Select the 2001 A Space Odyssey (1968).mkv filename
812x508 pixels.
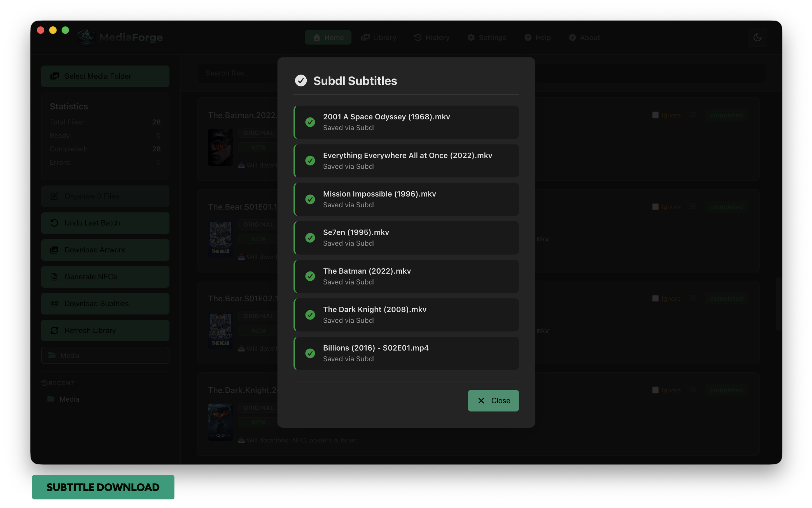386,117
